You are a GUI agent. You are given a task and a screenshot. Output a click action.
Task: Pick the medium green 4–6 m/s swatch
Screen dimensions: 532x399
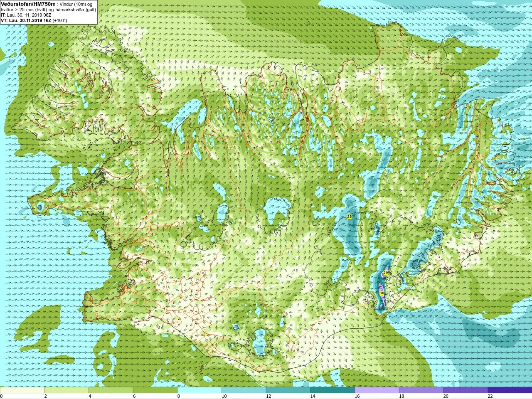111,390
